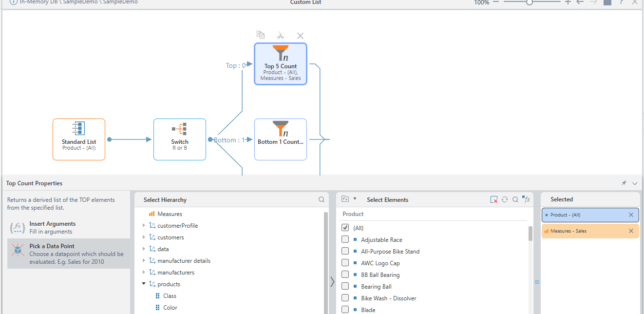Open the dropdown arrow beside Select Elements
The height and width of the screenshot is (314, 644).
355,199
